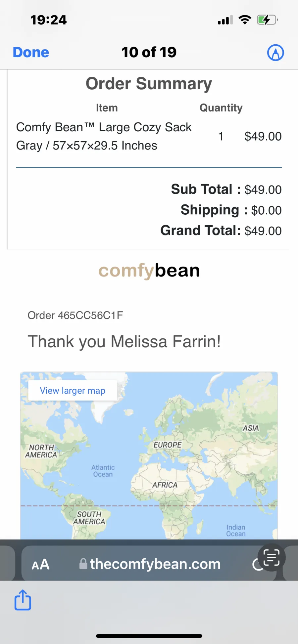Tap the share icon
The image size is (298, 644).
23,600
